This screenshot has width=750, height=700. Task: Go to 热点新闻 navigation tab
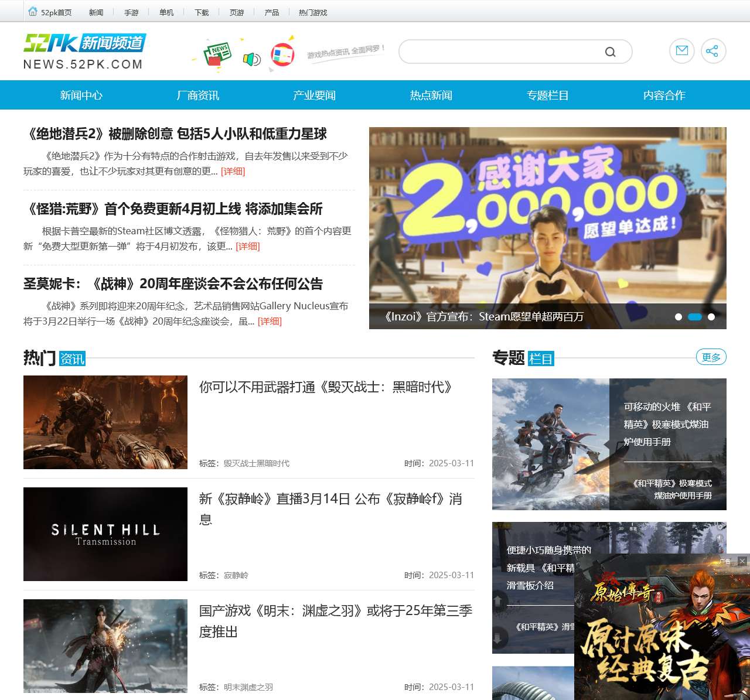(431, 95)
